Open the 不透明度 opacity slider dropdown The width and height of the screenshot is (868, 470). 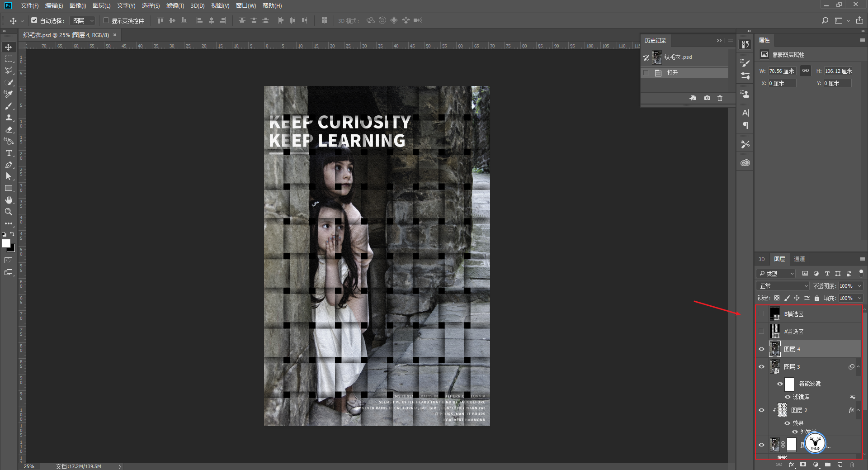860,286
